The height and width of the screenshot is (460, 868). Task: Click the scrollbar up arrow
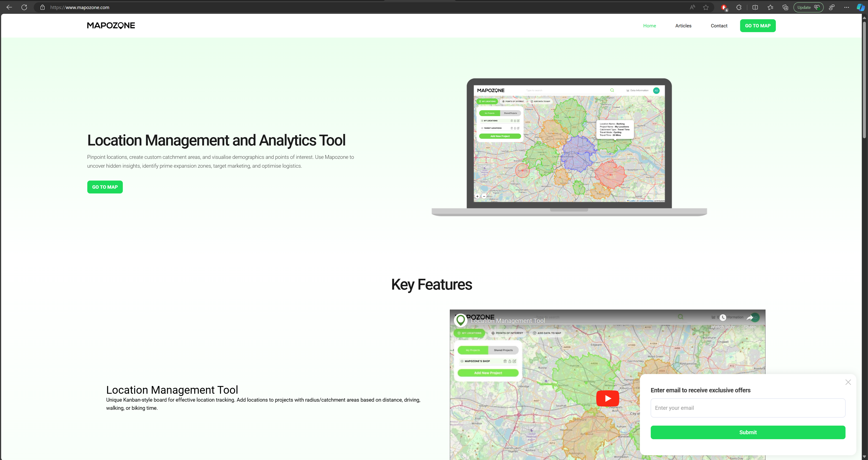tap(864, 17)
